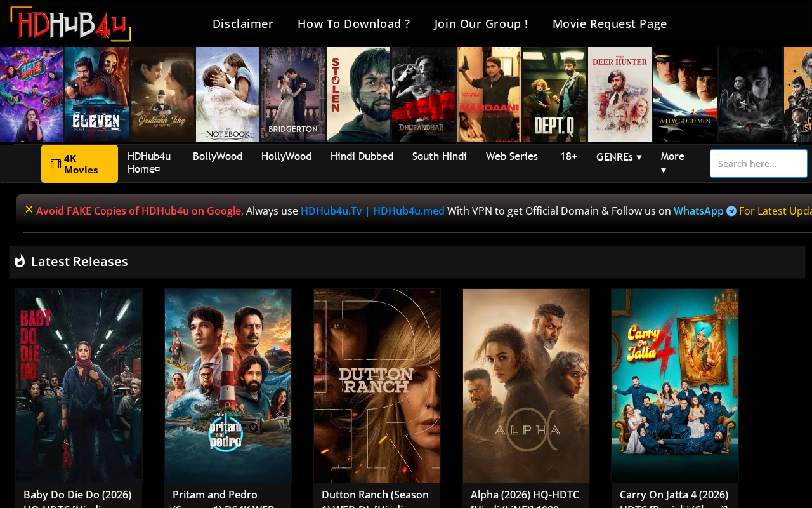Open the Pritam and Pedro poster
Viewport: 812px width, 508px height.
coord(228,385)
